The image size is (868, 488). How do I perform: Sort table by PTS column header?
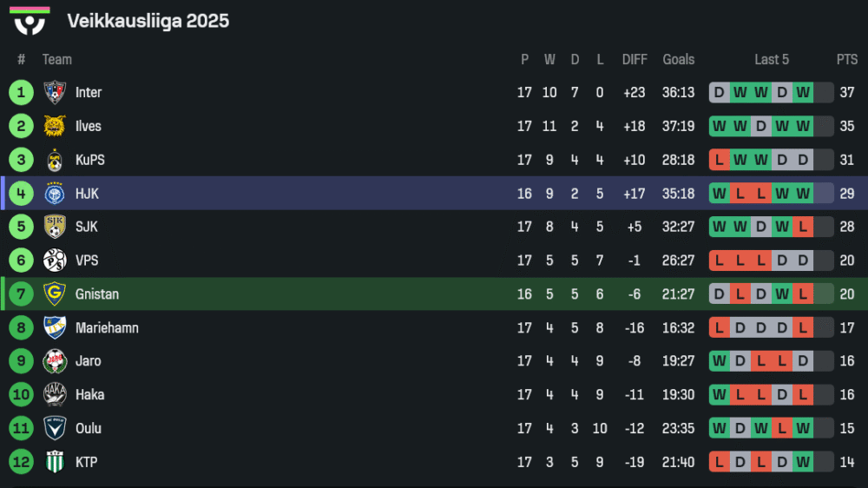(x=847, y=59)
